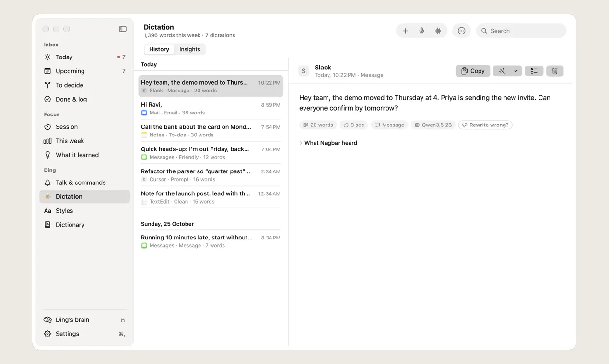Open Settings from the sidebar
Image resolution: width=609 pixels, height=364 pixels.
(x=85, y=334)
